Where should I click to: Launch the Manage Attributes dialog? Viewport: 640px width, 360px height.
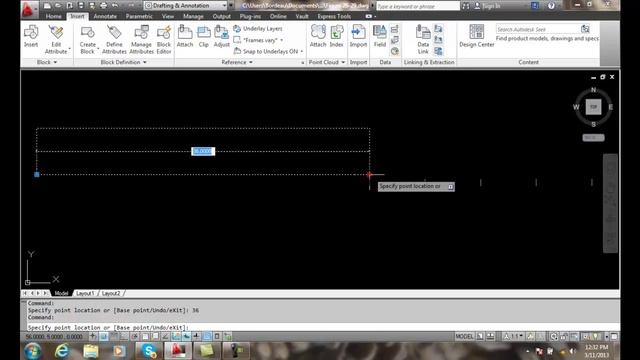pyautogui.click(x=141, y=39)
